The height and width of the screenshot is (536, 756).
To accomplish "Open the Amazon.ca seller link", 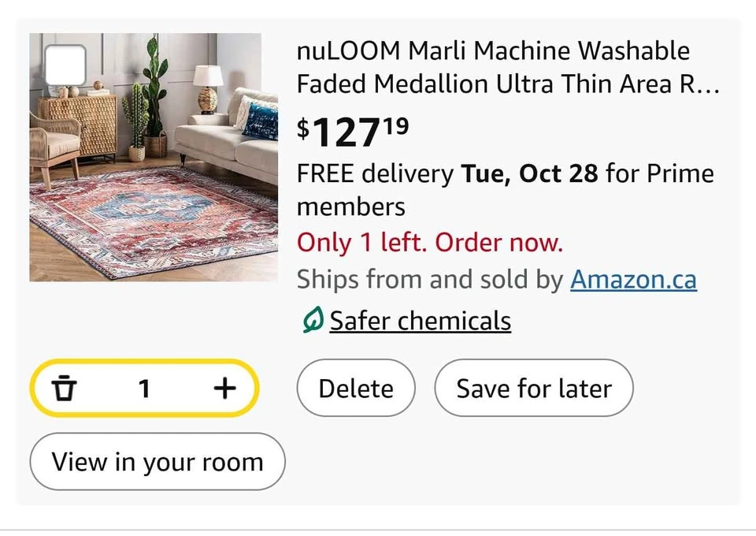I will coord(633,279).
